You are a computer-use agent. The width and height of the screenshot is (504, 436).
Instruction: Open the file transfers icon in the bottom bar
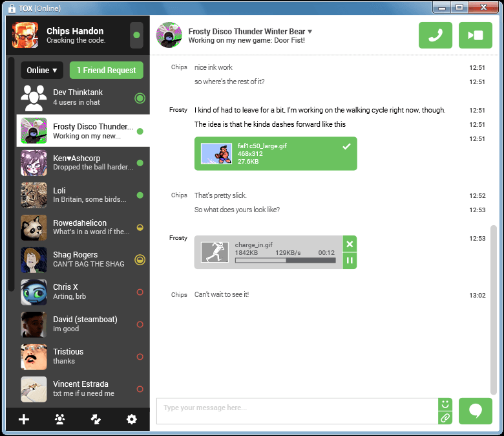[x=96, y=419]
